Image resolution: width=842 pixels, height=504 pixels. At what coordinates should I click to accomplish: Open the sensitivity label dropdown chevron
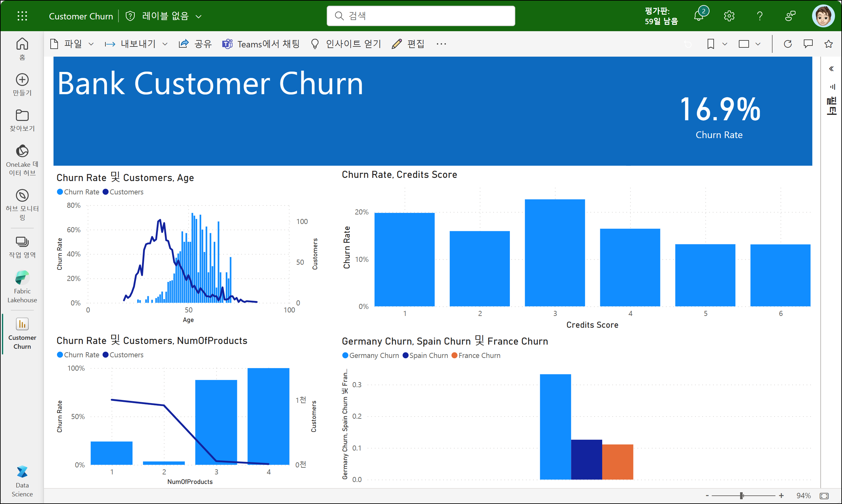pos(199,16)
